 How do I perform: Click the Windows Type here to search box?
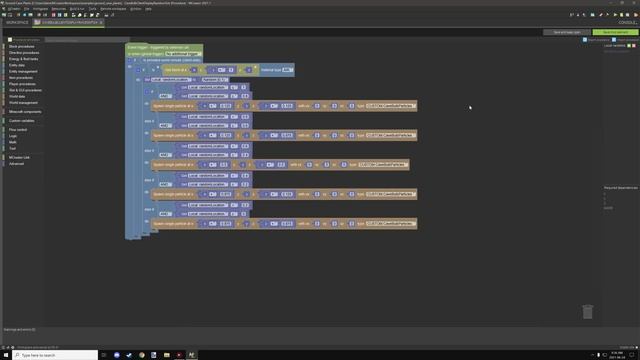(x=55, y=355)
